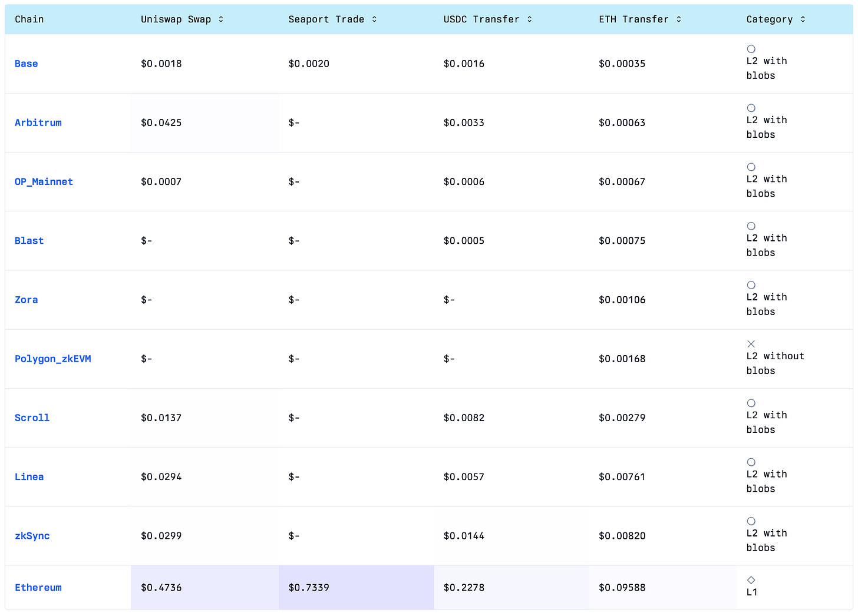Click the circle icon in zkSync row
Image resolution: width=858 pixels, height=616 pixels.
tap(751, 521)
